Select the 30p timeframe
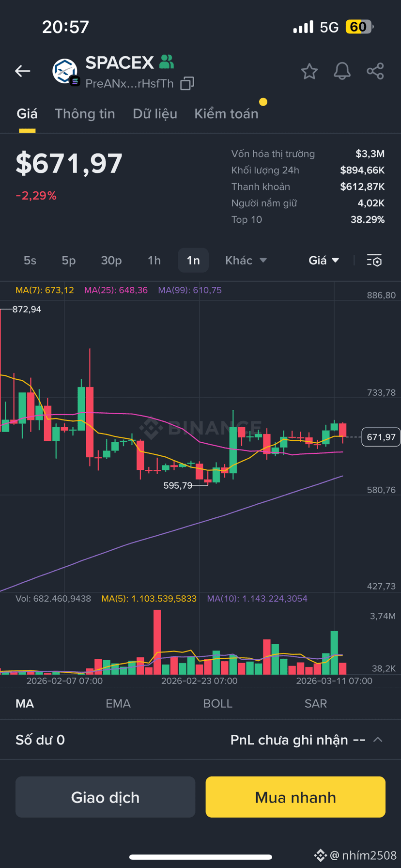The width and height of the screenshot is (401, 868). pyautogui.click(x=111, y=261)
